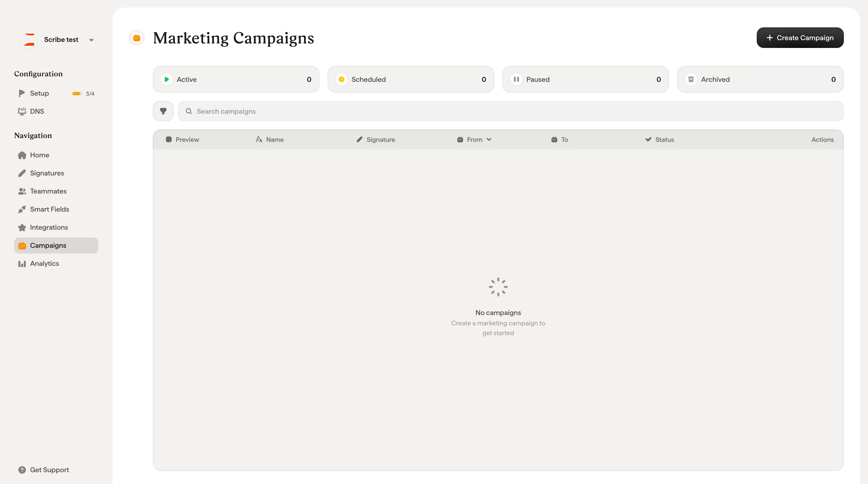Select Campaigns in the sidebar
The width and height of the screenshot is (868, 484).
click(56, 246)
